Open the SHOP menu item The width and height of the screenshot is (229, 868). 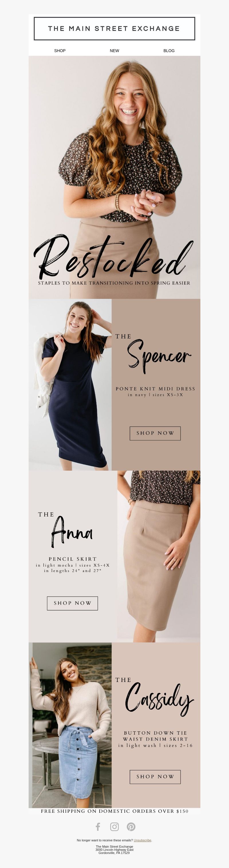coord(60,51)
